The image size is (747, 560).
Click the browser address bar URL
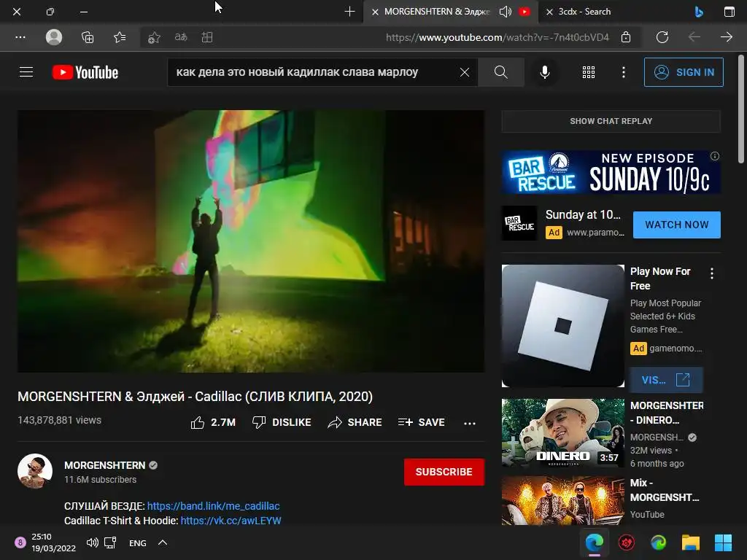pos(498,37)
